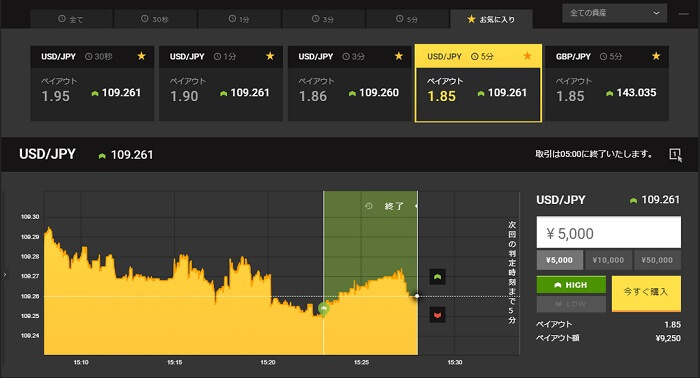Choose the ¥10,000 preset amount
The image size is (700, 378).
point(608,260)
